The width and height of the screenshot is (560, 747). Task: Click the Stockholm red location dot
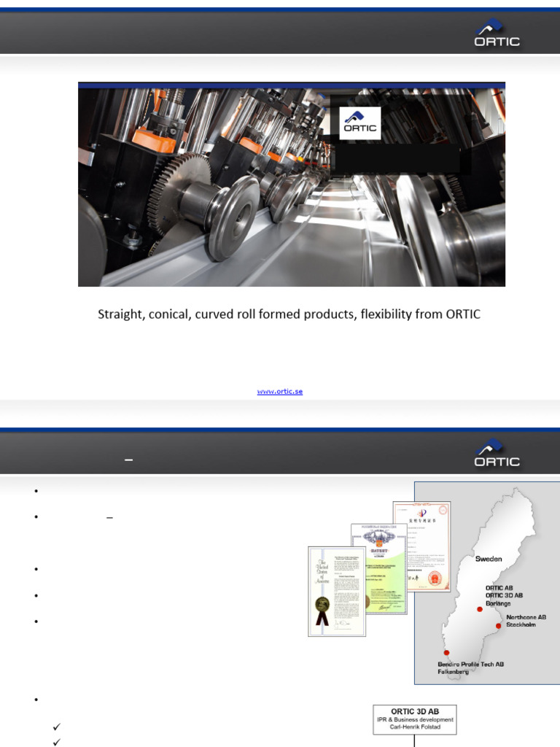[x=498, y=626]
